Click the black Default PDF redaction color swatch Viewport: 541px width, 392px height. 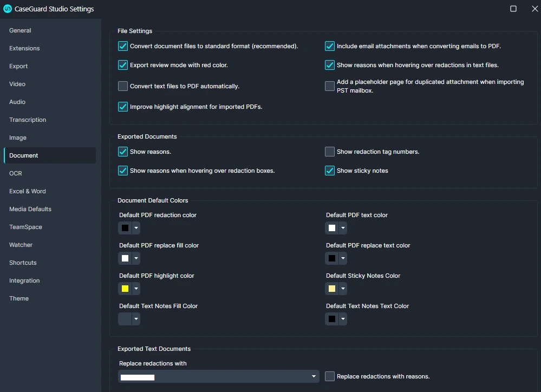click(125, 228)
